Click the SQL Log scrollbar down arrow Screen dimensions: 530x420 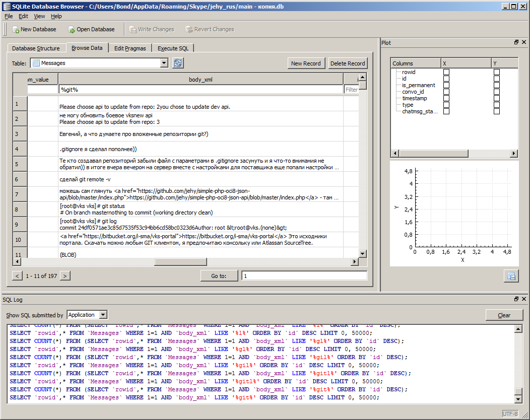(518, 399)
